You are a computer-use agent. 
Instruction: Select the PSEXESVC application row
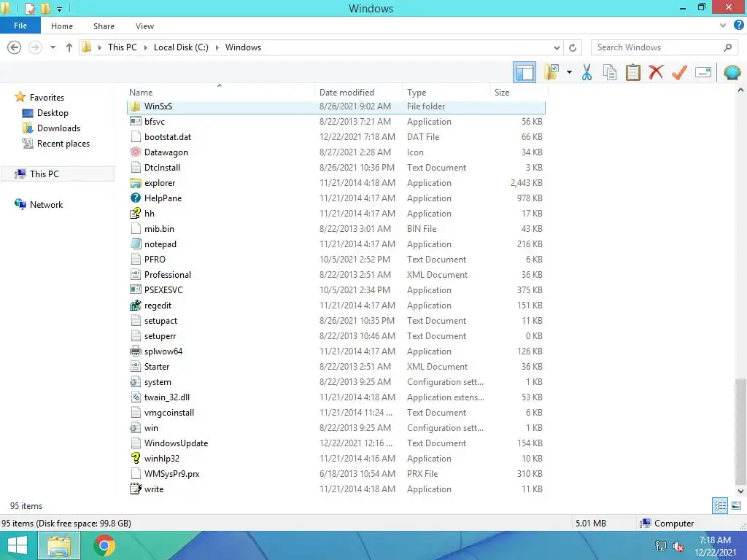(x=336, y=290)
